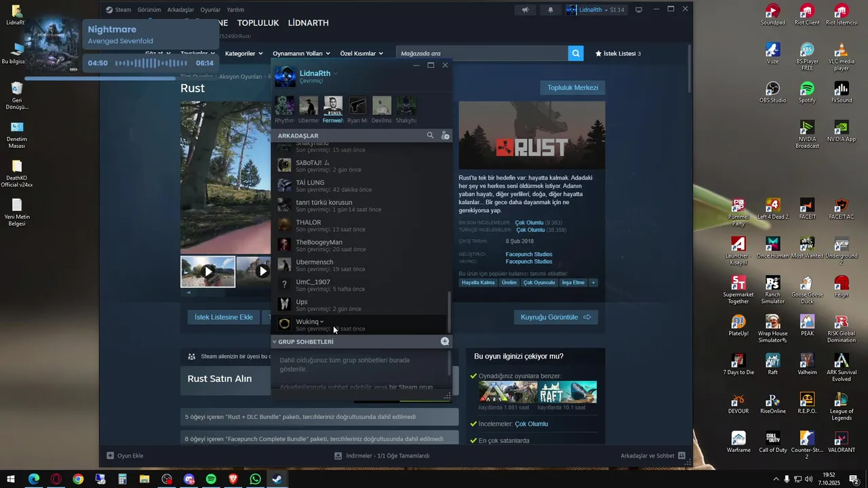Click the add friend icon in Arkadaşlar header
The height and width of the screenshot is (488, 868).
445,136
